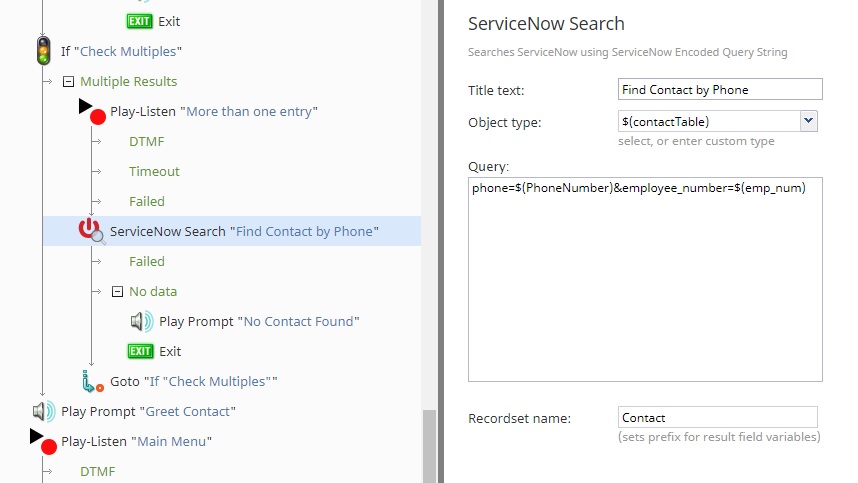Select the Timeout branch under More than one entry

tap(154, 171)
